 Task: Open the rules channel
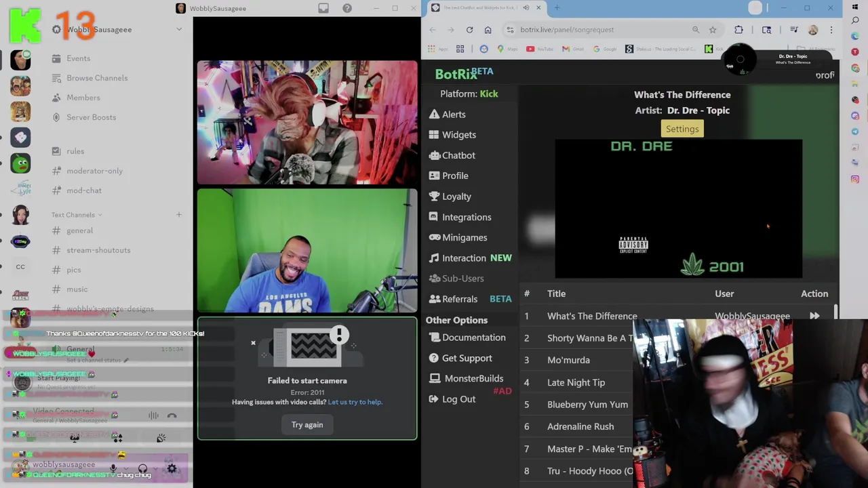click(x=68, y=151)
